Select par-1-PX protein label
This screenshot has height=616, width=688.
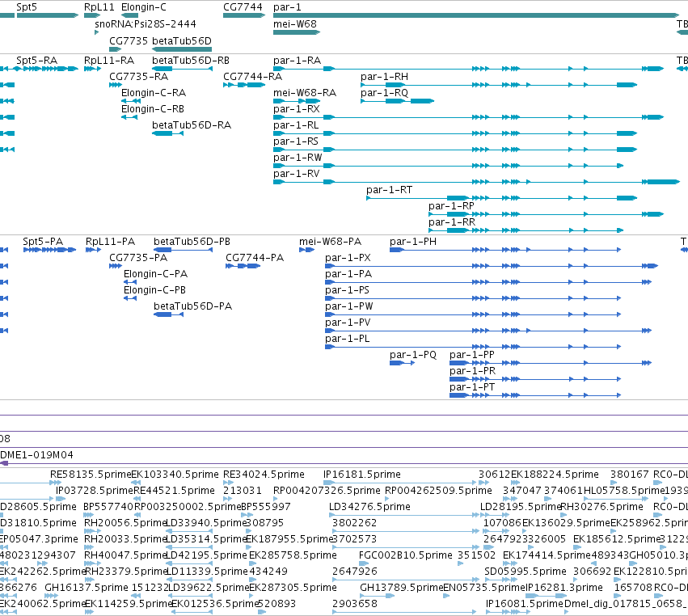coord(348,258)
